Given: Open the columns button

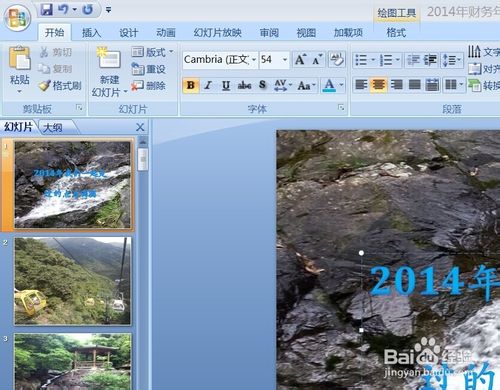Looking at the screenshot, I should pyautogui.click(x=454, y=85).
